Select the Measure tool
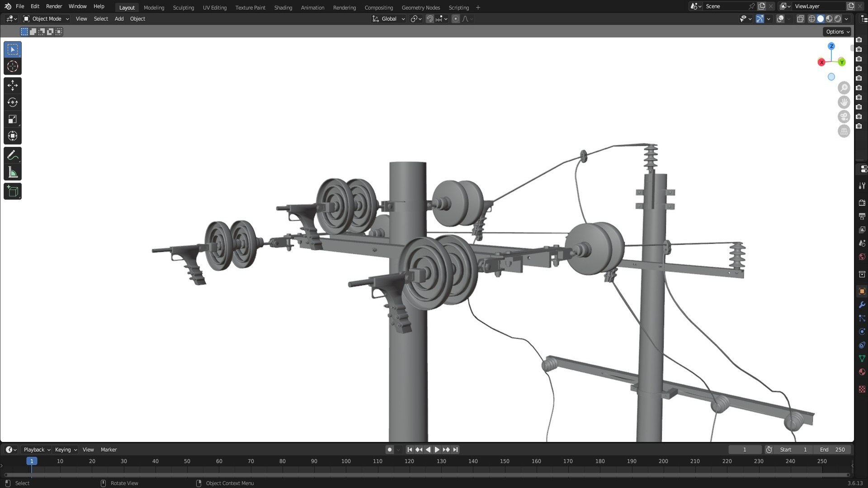The height and width of the screenshot is (488, 868). tap(13, 172)
